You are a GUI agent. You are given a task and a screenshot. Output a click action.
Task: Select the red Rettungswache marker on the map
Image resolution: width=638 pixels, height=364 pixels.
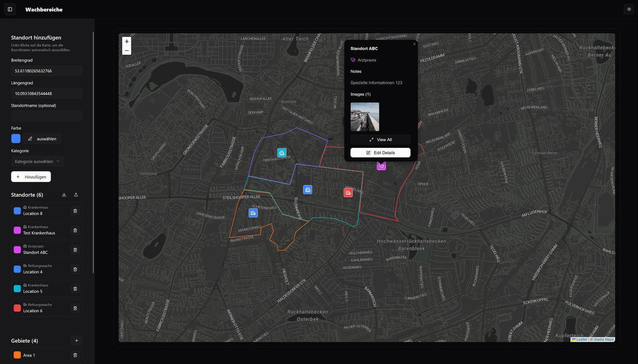tap(348, 192)
